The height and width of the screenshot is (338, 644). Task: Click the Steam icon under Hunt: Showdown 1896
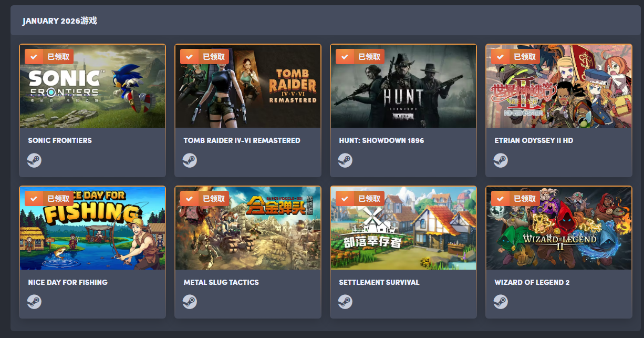click(345, 160)
